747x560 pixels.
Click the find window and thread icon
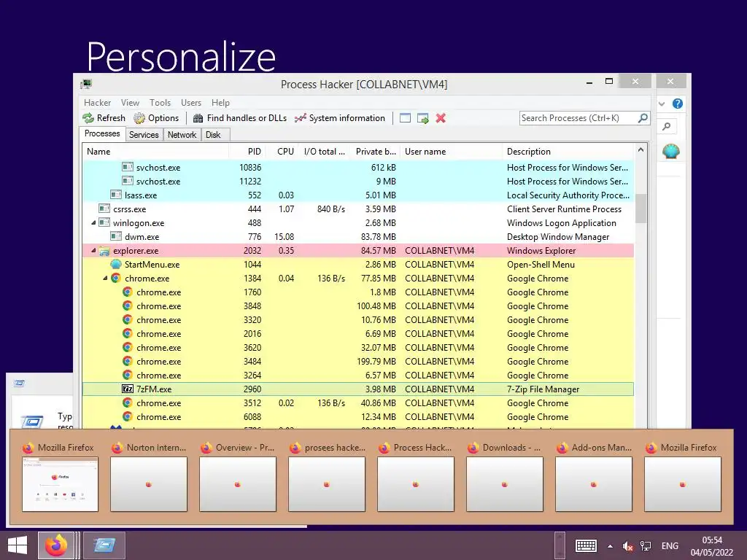click(x=423, y=118)
